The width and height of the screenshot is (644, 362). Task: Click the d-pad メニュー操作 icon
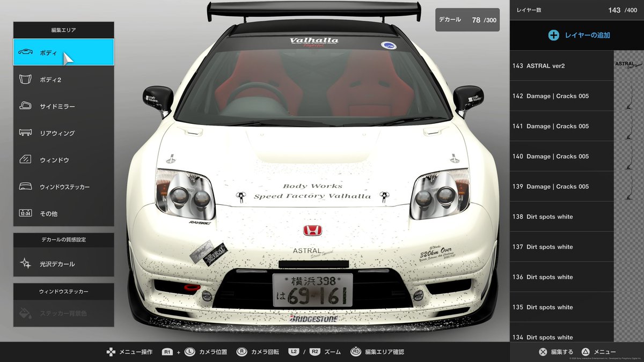click(110, 352)
